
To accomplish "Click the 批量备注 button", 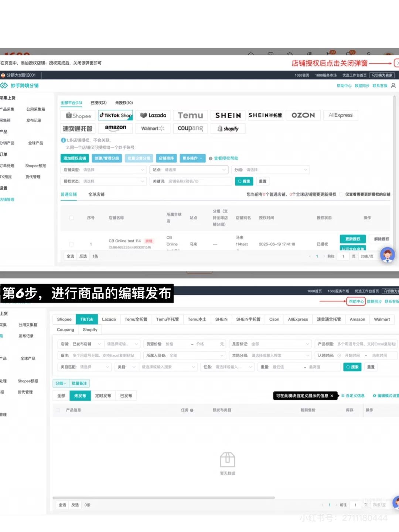I will pyautogui.click(x=79, y=383).
